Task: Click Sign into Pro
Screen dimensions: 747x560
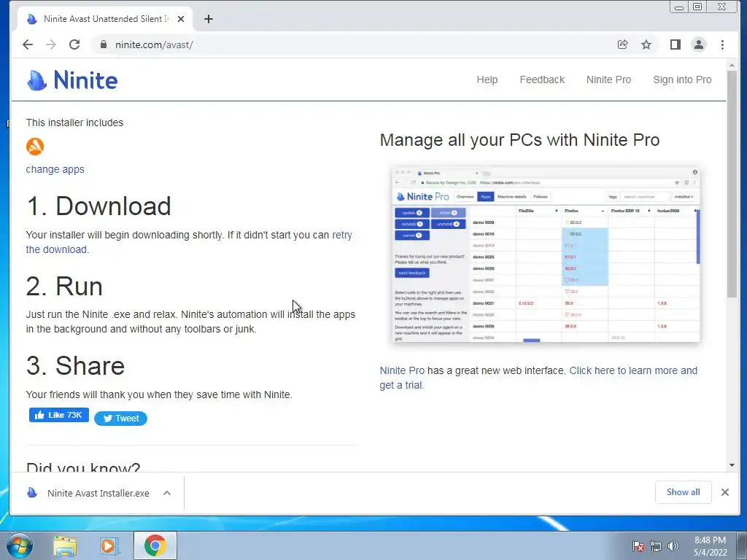Action: click(682, 79)
